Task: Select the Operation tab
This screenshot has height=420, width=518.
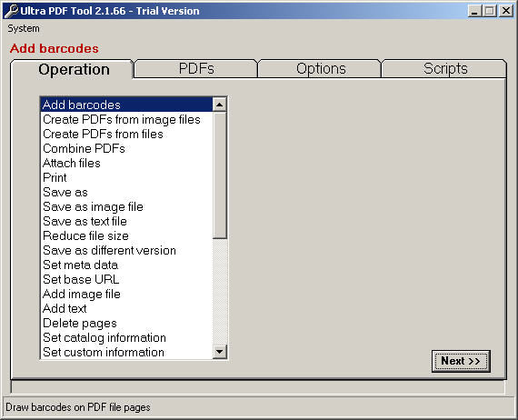Action: 74,70
